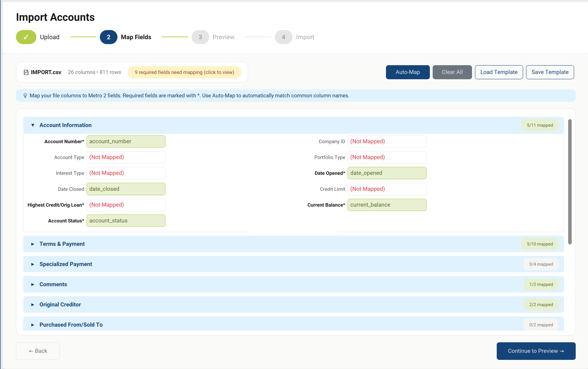Open the Account Status mapping dropdown
This screenshot has width=588, height=369.
(126, 221)
